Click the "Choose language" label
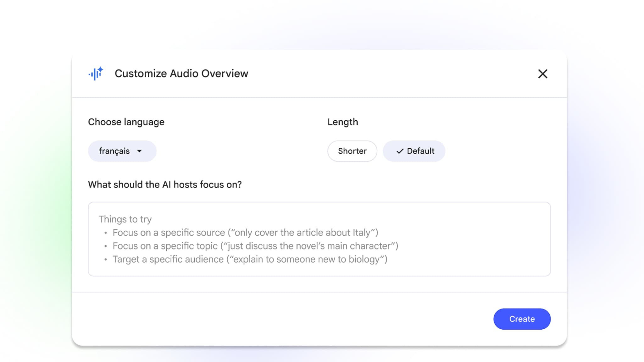Viewport: 644px width, 362px height. tap(126, 122)
